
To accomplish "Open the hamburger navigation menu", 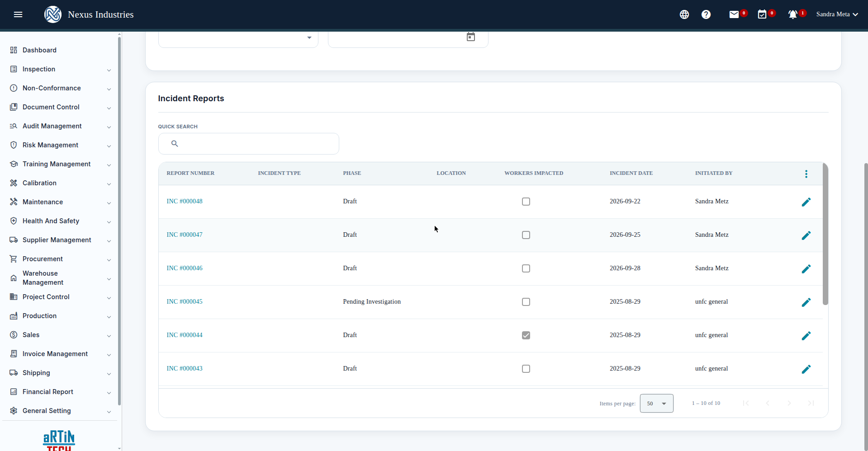I will (x=18, y=14).
